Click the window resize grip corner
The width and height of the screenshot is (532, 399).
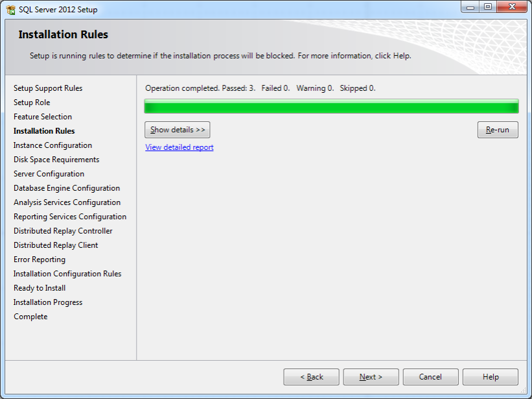[524, 391]
